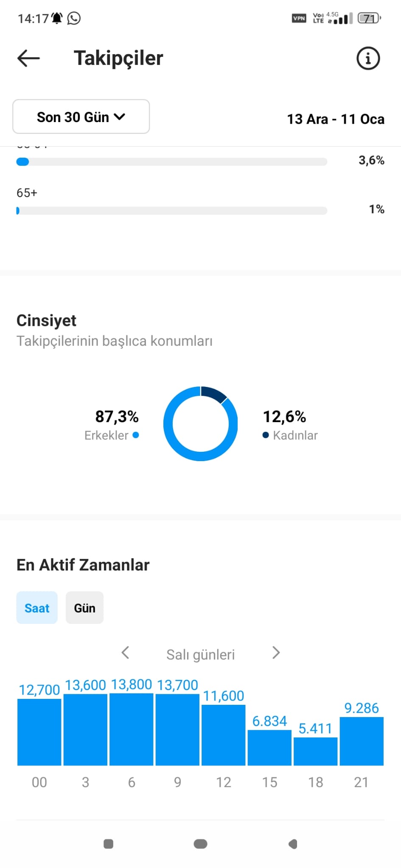Viewport: 401px width, 868px height.
Task: Tap the 5.411 bar at hour 18
Action: tap(315, 751)
